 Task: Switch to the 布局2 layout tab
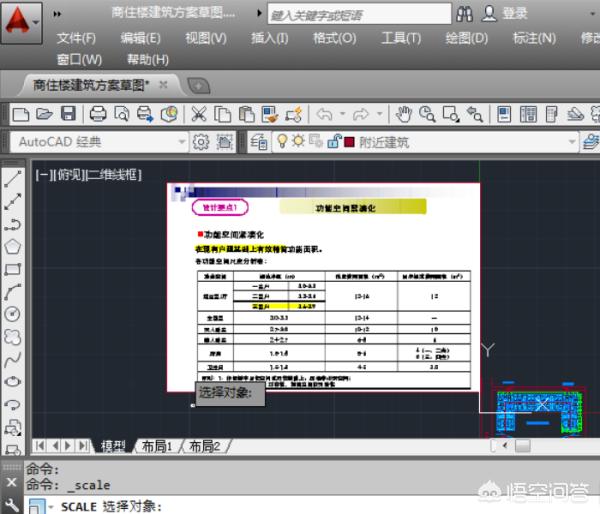coord(205,446)
